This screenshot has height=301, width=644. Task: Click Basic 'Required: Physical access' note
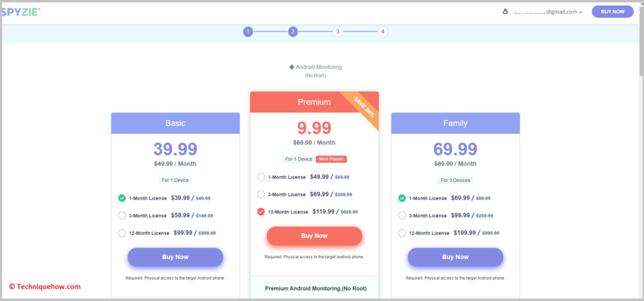(175, 278)
